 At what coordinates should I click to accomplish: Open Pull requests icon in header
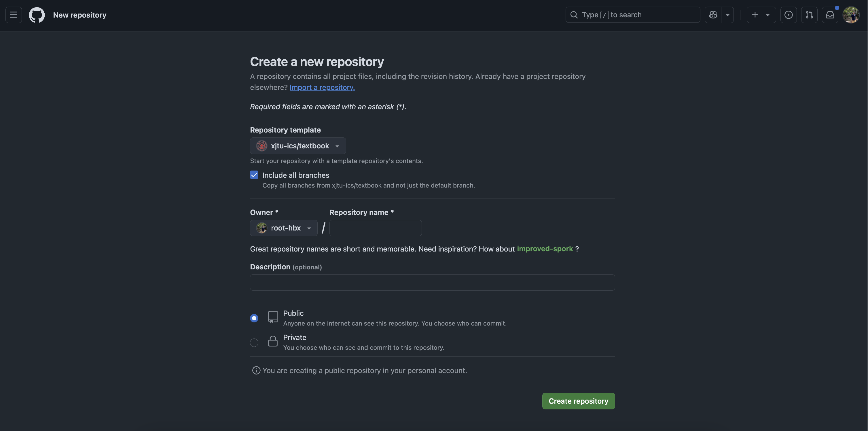coord(809,15)
